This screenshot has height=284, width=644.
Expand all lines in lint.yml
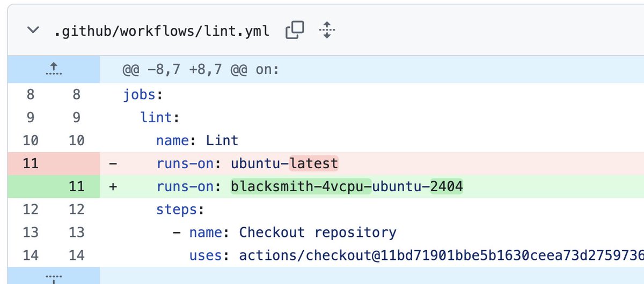coord(326,31)
